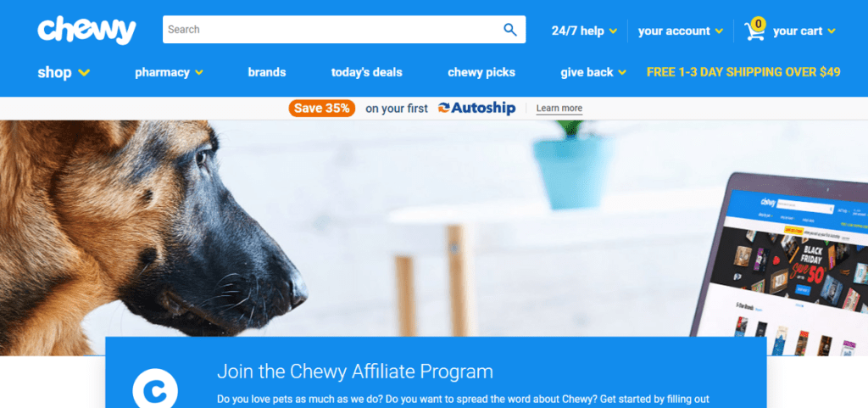Expand the pharmacy dropdown menu

169,72
